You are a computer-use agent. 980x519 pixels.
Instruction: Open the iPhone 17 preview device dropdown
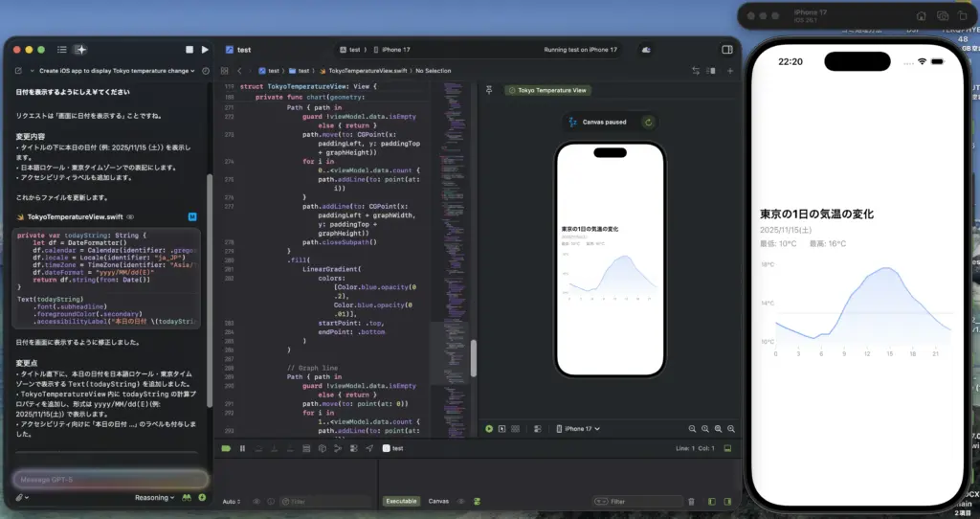[582, 429]
